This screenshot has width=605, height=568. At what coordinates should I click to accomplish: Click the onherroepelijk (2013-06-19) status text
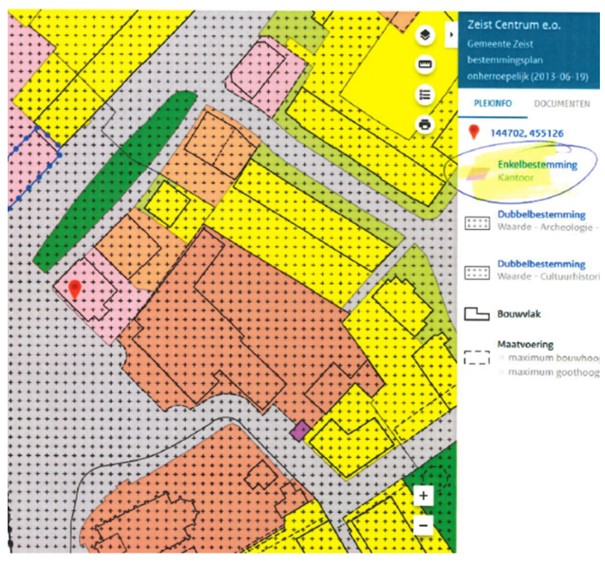(527, 76)
